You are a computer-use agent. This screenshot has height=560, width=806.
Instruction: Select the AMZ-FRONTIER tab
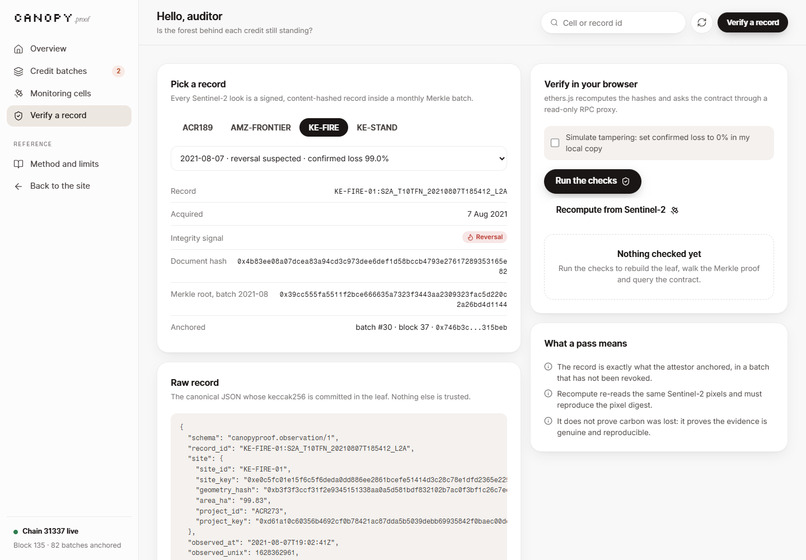[261, 128]
